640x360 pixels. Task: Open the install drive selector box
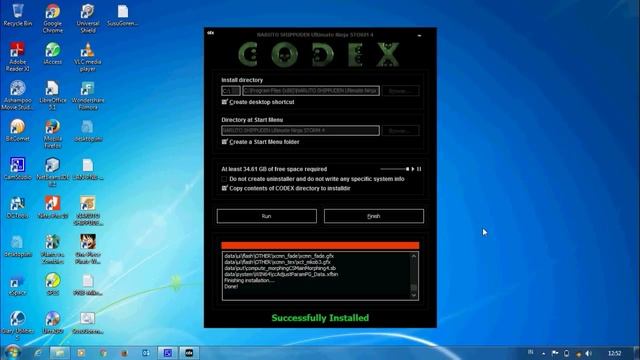[231, 91]
